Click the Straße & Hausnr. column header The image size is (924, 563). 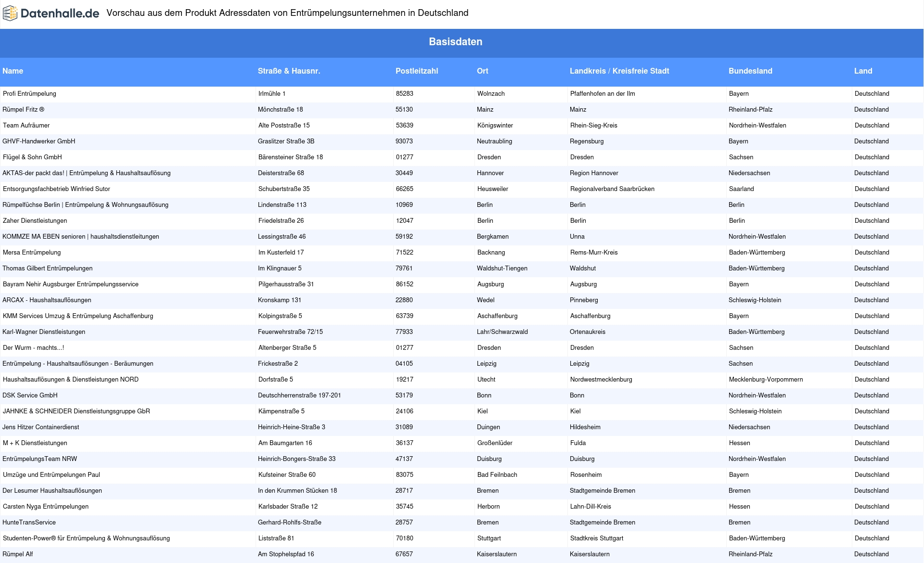(289, 71)
